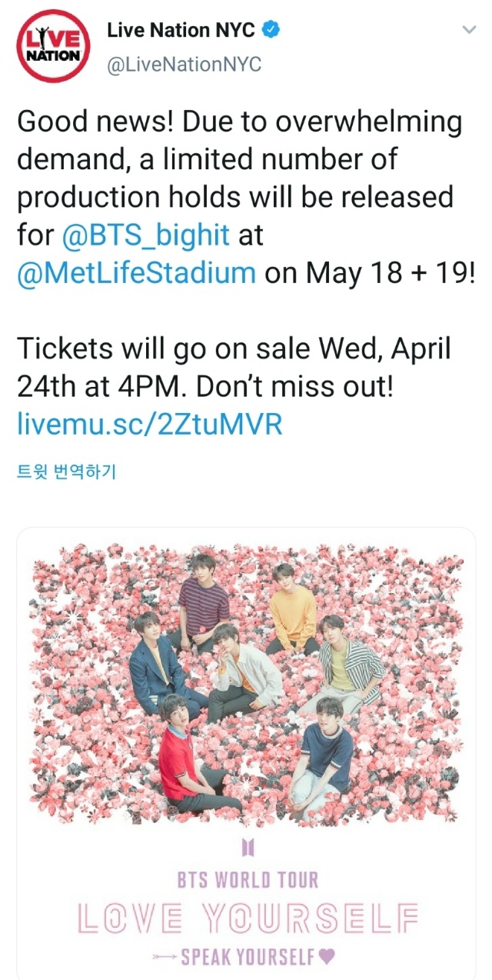Click the LOVE YOURSELF poster title
The image size is (492, 980).
tap(248, 917)
